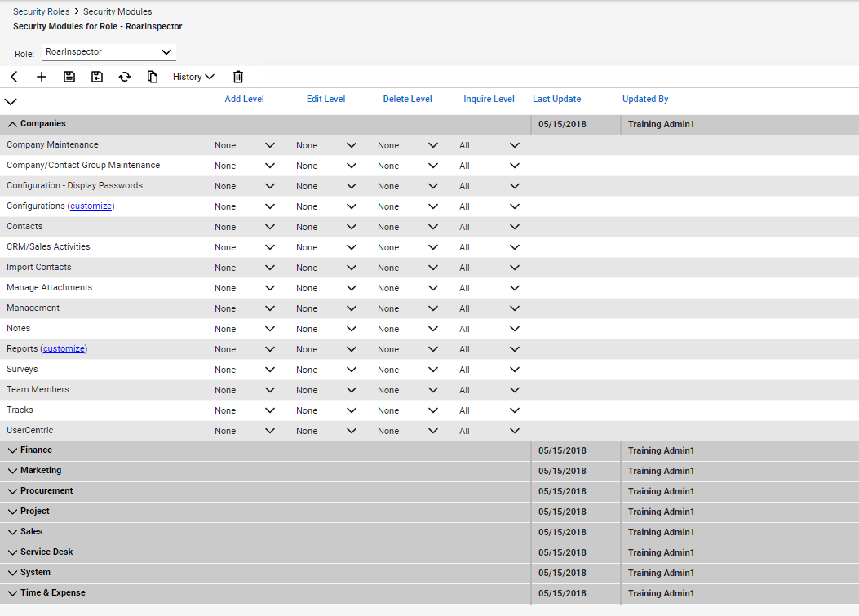This screenshot has height=616, width=859.
Task: Click the trash can delete icon
Action: point(237,76)
